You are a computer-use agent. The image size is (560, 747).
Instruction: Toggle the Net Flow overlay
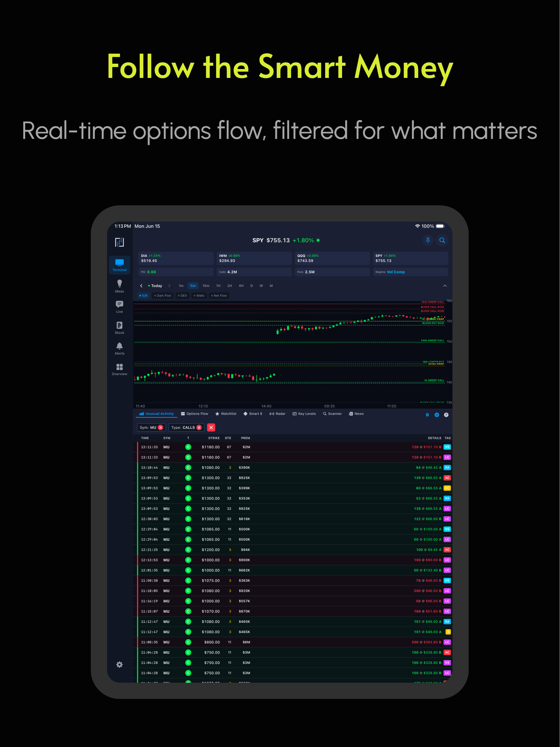click(219, 296)
